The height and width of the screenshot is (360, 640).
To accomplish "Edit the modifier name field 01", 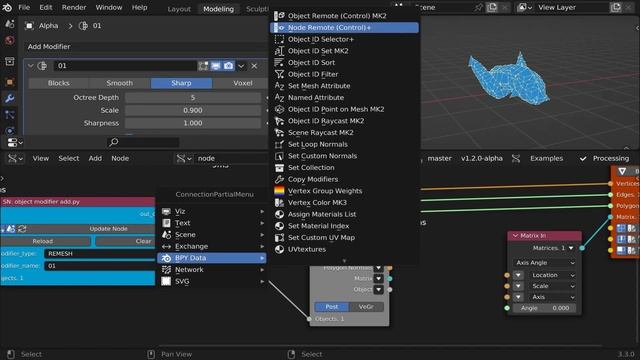I will 126,66.
